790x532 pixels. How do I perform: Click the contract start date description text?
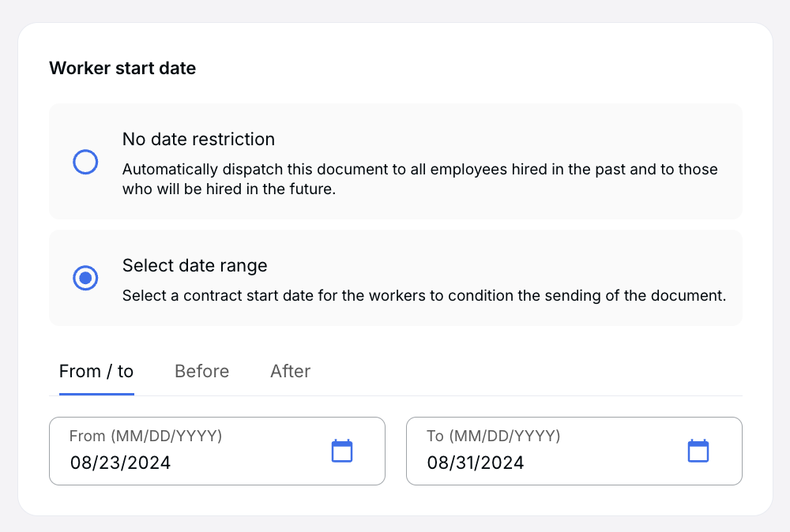423,295
